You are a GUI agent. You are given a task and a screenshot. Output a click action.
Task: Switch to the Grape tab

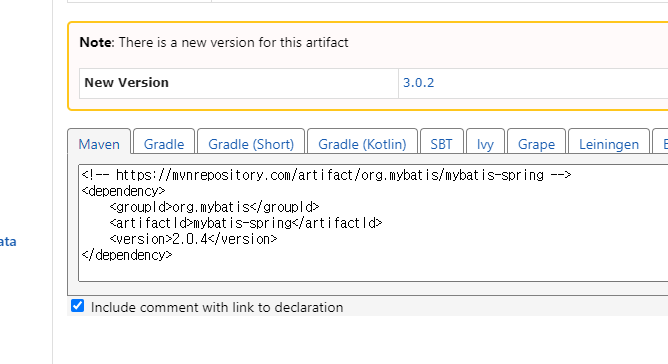click(536, 144)
